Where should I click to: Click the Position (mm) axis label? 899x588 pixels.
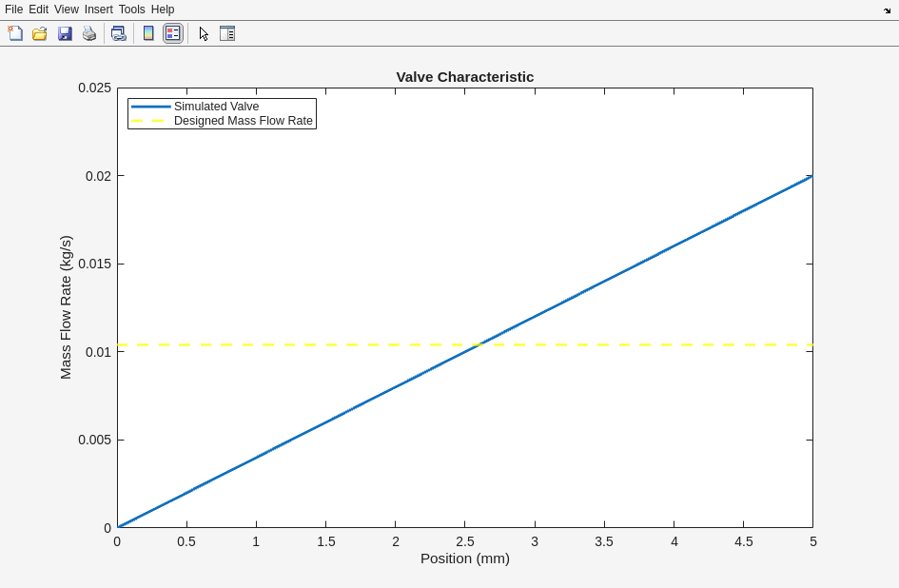click(x=465, y=559)
